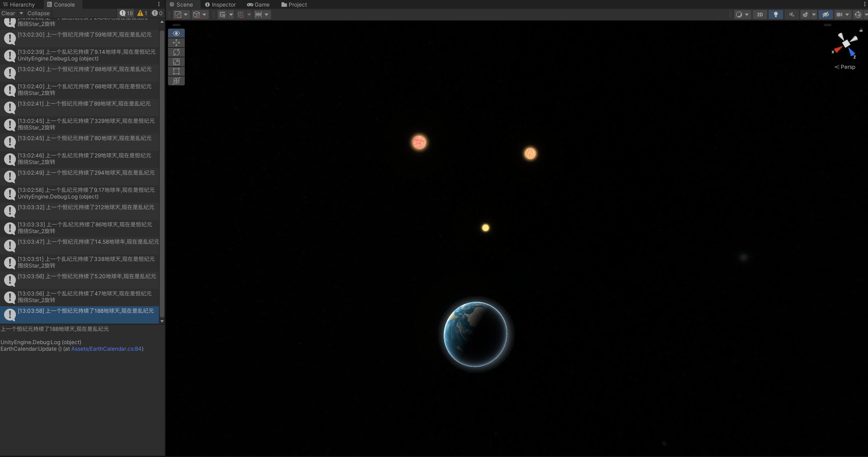
Task: Toggle error messages filter showing 0
Action: click(x=157, y=13)
